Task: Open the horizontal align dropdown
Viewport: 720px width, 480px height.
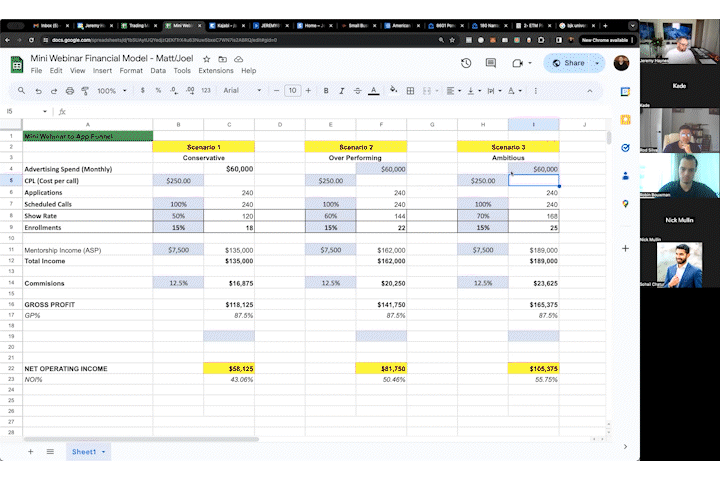Action: (454, 91)
